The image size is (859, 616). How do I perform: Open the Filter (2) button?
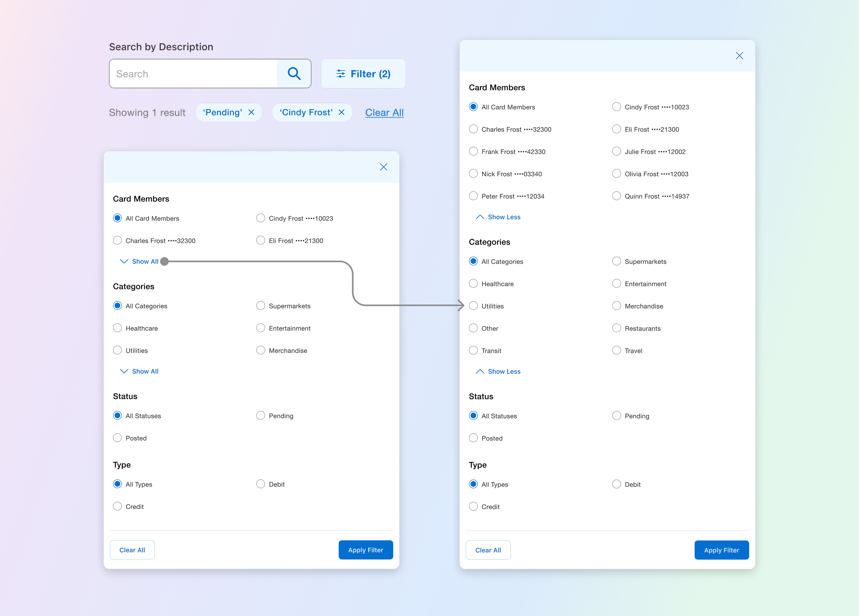pyautogui.click(x=363, y=74)
